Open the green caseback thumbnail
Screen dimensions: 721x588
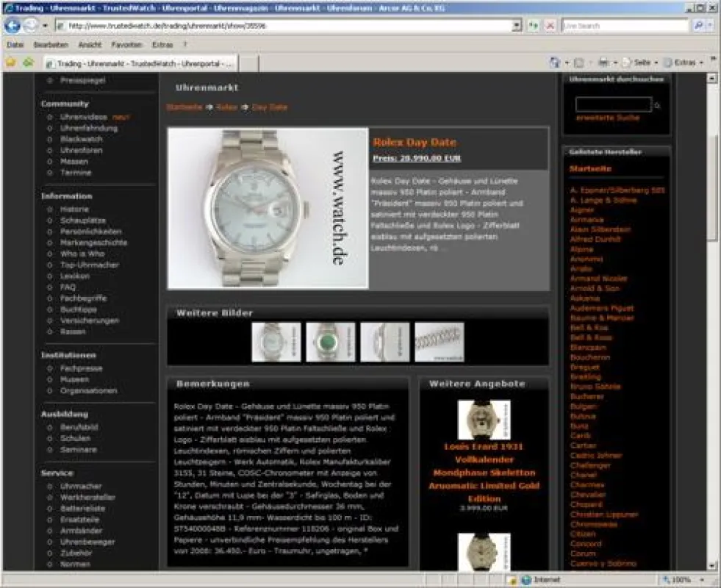pyautogui.click(x=331, y=342)
